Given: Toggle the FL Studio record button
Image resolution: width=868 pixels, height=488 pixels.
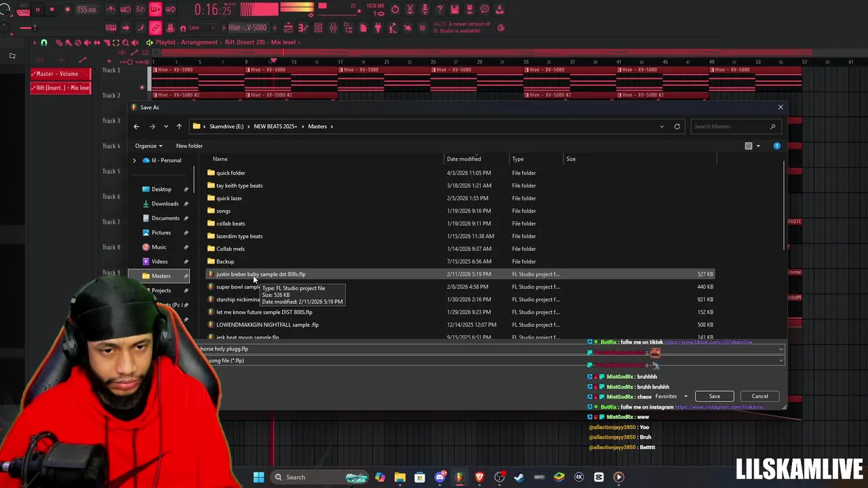Looking at the screenshot, I should tap(68, 9).
